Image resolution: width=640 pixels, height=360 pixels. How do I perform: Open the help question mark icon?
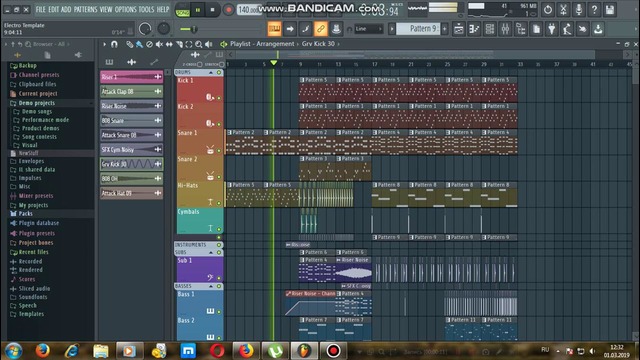594,9
